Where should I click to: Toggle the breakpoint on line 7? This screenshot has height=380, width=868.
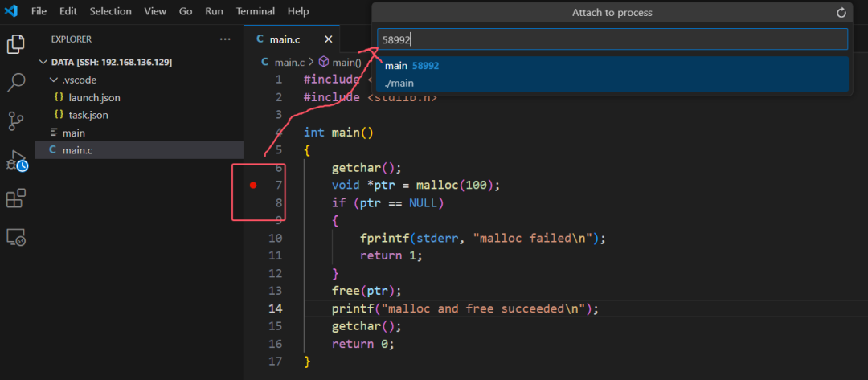pos(253,186)
